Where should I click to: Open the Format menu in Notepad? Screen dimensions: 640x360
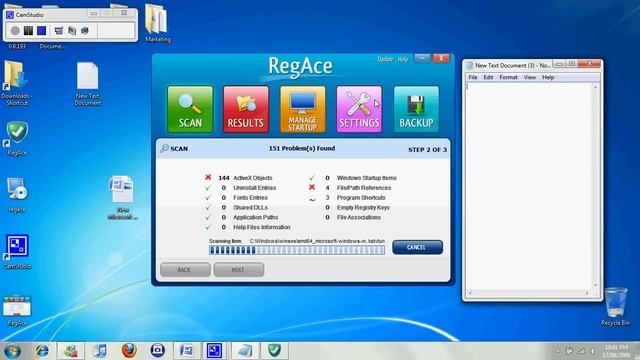point(508,77)
